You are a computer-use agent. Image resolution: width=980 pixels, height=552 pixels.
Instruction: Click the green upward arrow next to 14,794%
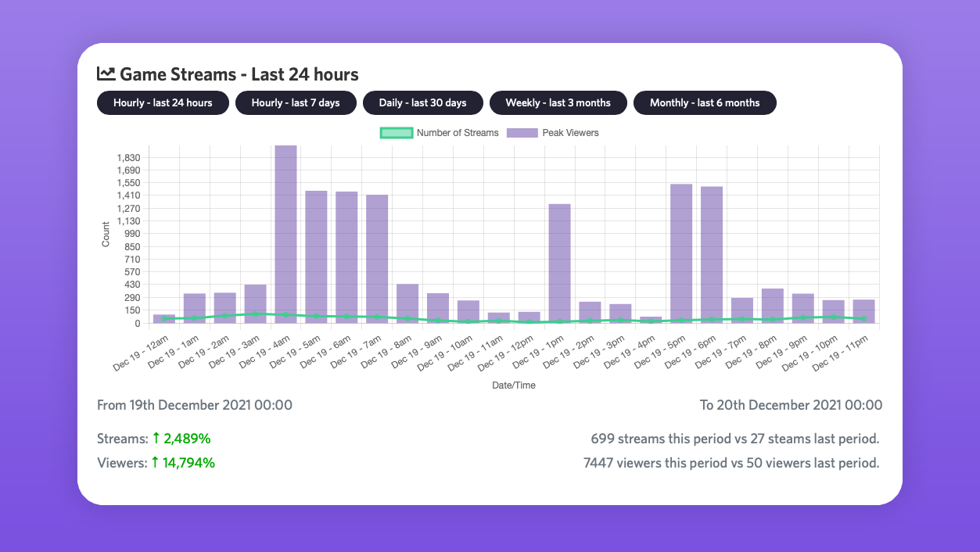[x=156, y=463]
